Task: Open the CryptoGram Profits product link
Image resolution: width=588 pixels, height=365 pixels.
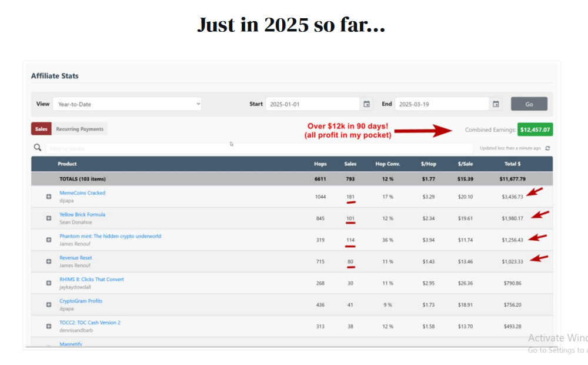Action: coord(81,301)
